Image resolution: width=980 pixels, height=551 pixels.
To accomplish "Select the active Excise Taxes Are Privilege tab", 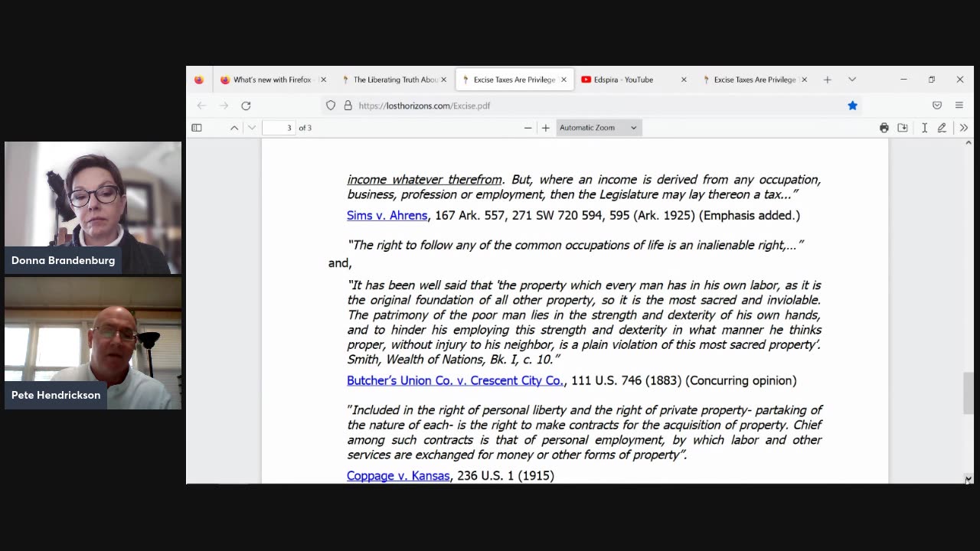I will click(x=514, y=80).
